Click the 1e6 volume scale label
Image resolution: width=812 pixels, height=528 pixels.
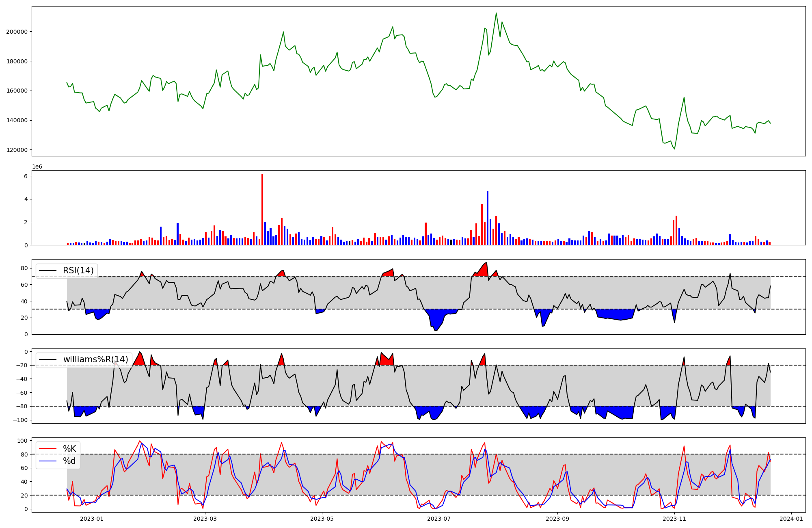[37, 167]
